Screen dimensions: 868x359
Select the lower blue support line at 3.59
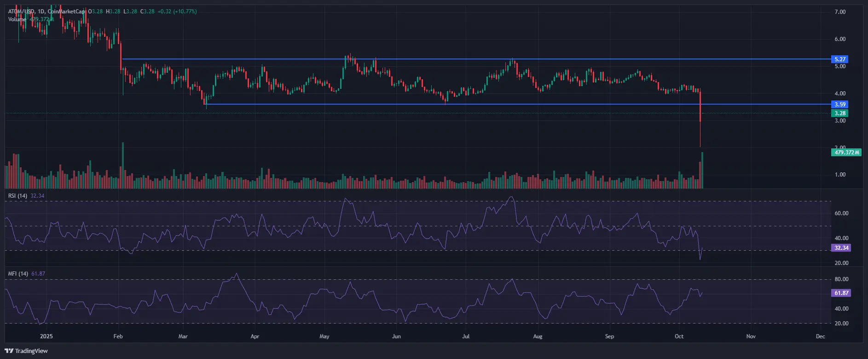pyautogui.click(x=519, y=104)
